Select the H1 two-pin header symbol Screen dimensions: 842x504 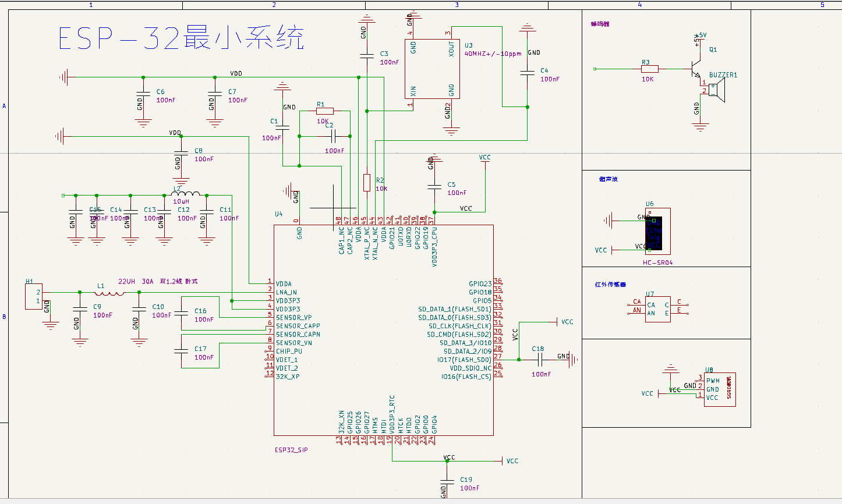[34, 296]
